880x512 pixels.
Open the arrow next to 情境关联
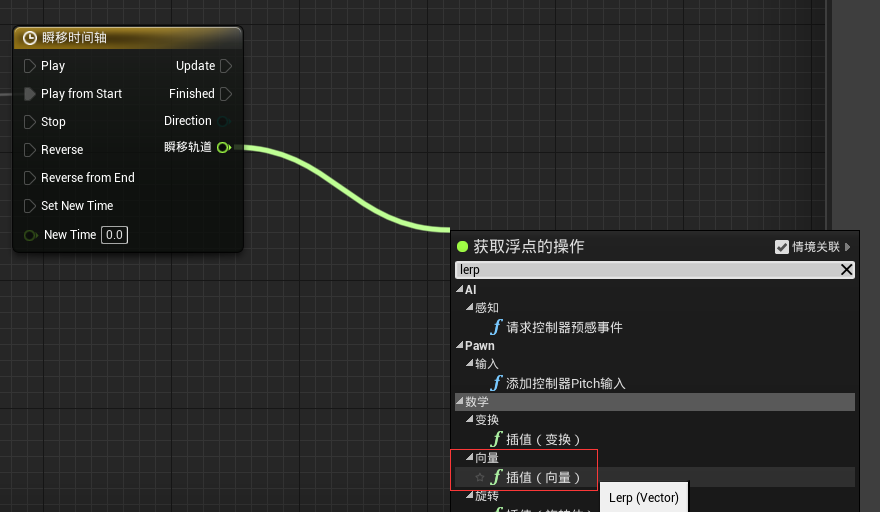pos(847,247)
